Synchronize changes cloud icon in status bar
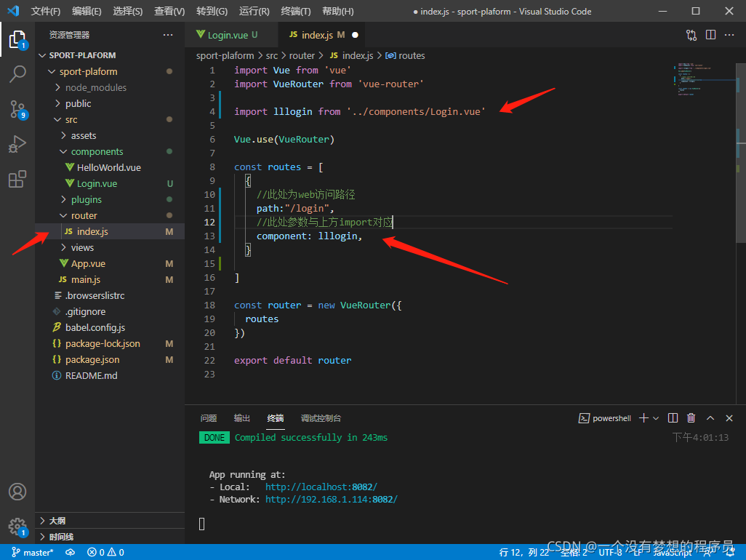Screen dimensions: 746x560 pos(71,553)
